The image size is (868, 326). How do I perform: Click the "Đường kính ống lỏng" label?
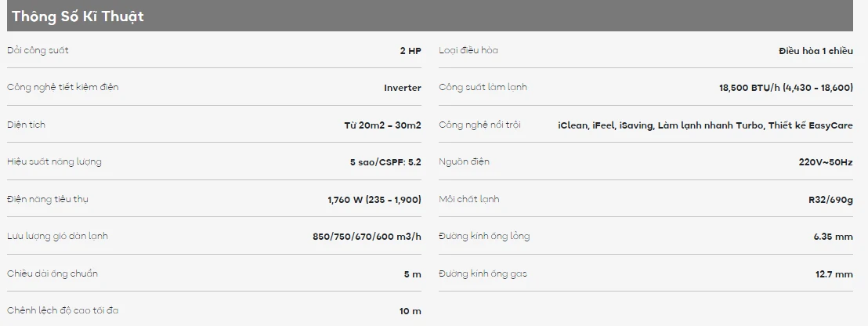[484, 237]
